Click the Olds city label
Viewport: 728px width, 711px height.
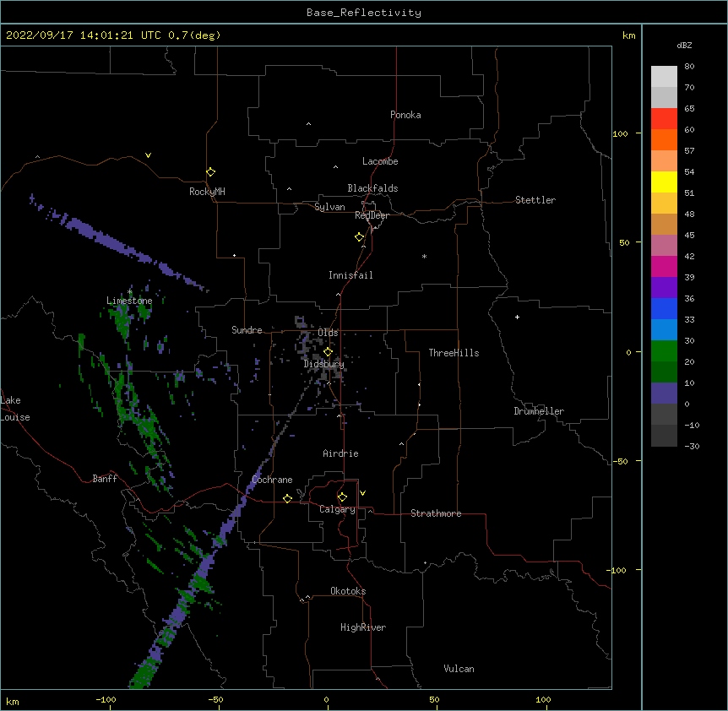click(x=328, y=333)
